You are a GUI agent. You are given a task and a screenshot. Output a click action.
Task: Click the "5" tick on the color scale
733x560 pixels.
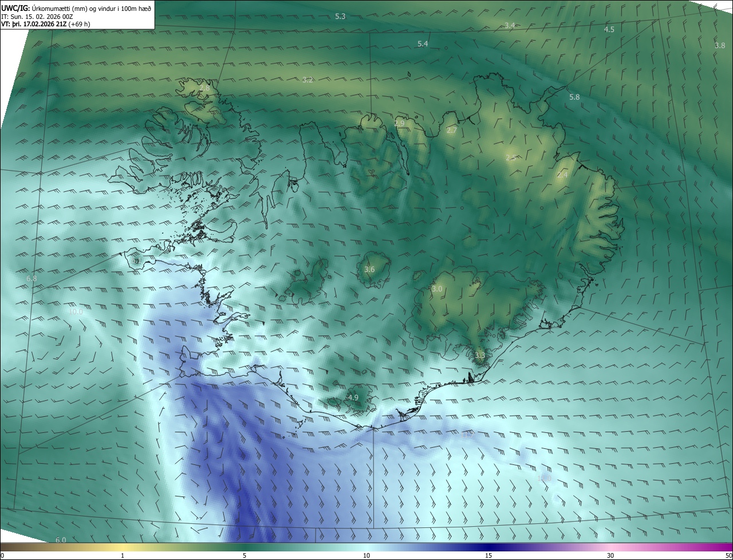coord(245,555)
